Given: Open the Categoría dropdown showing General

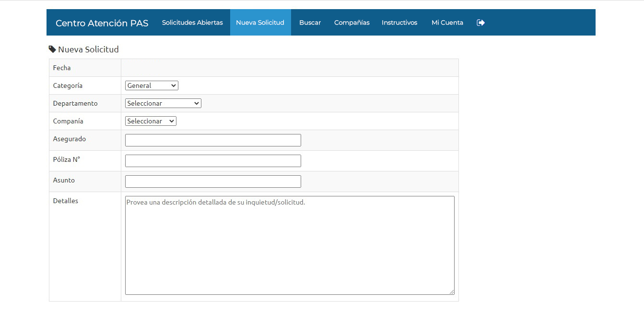Looking at the screenshot, I should coord(152,85).
